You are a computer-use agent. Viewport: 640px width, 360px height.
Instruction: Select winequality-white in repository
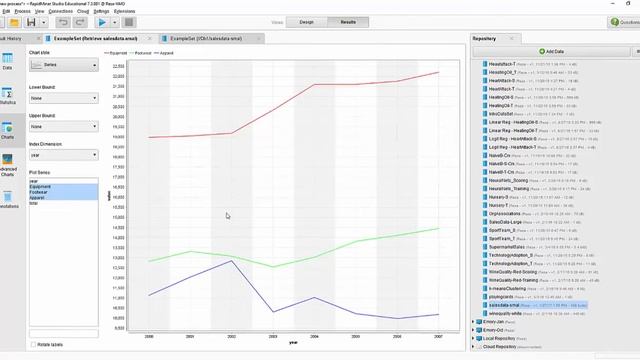505,313
